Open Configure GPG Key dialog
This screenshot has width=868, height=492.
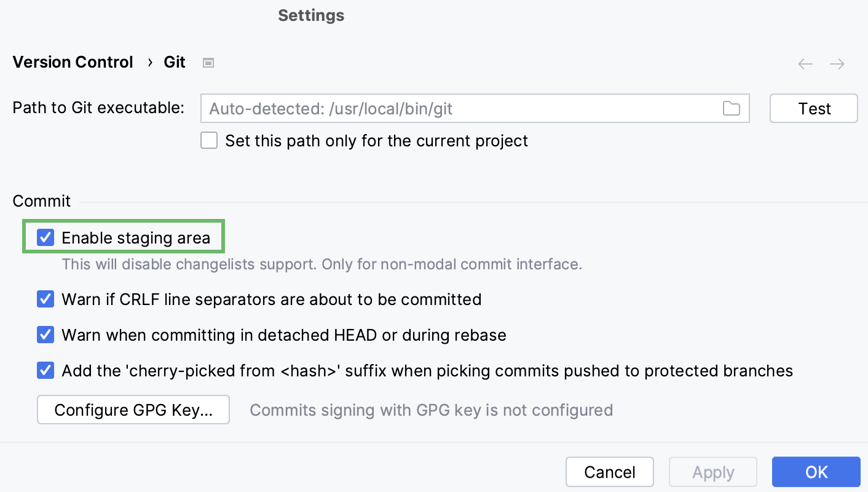[x=133, y=410]
